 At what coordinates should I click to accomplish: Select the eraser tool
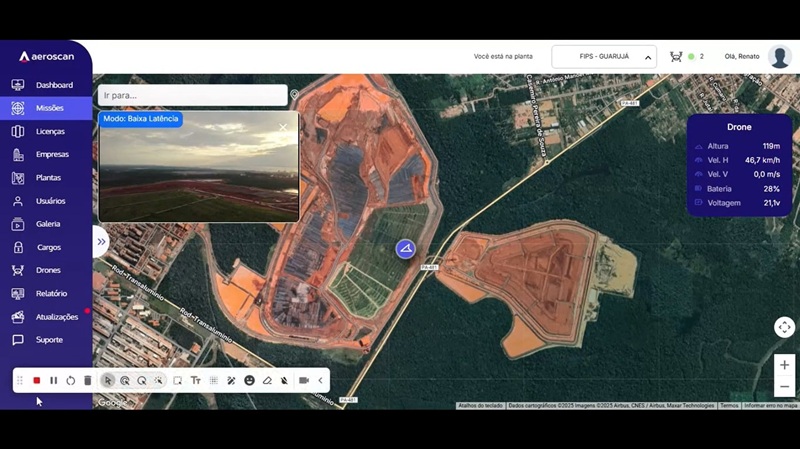(267, 381)
